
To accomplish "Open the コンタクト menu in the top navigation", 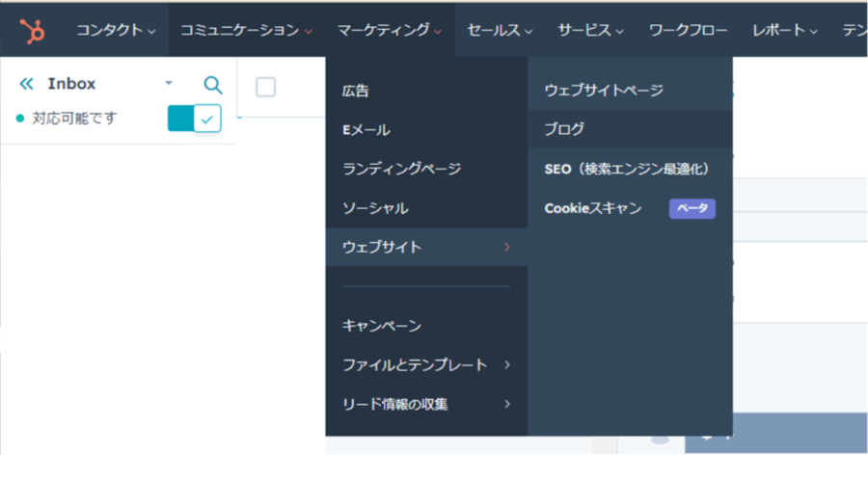I will point(115,31).
